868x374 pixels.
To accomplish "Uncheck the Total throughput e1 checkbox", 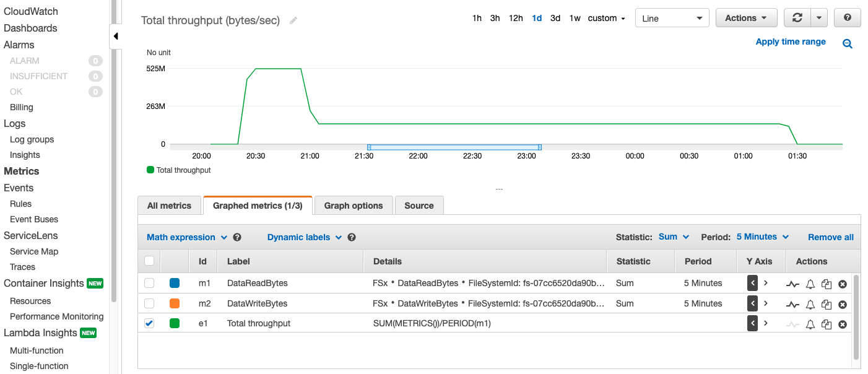I will pyautogui.click(x=149, y=323).
